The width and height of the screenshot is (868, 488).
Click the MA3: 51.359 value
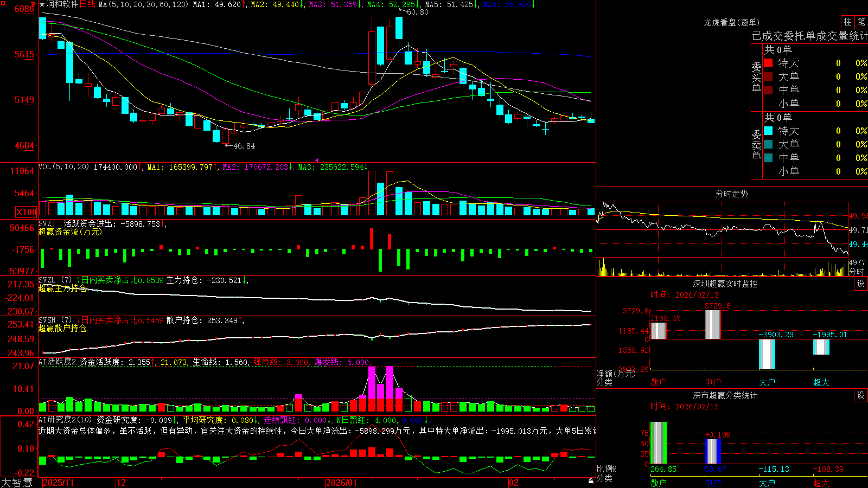pyautogui.click(x=334, y=4)
